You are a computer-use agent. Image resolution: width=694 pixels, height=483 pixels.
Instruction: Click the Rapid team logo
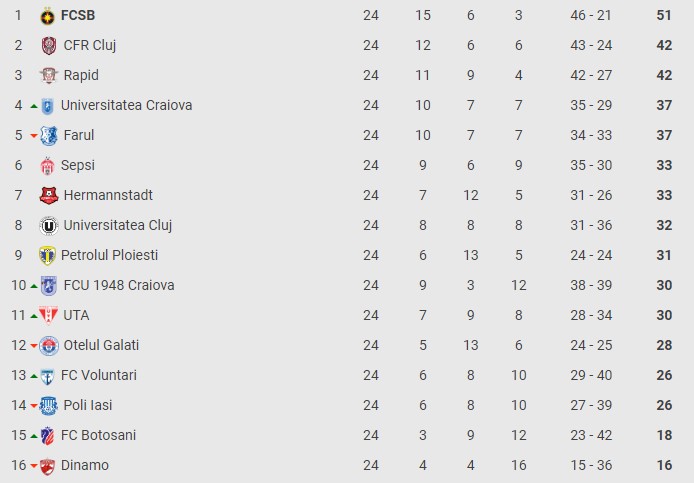(x=49, y=76)
